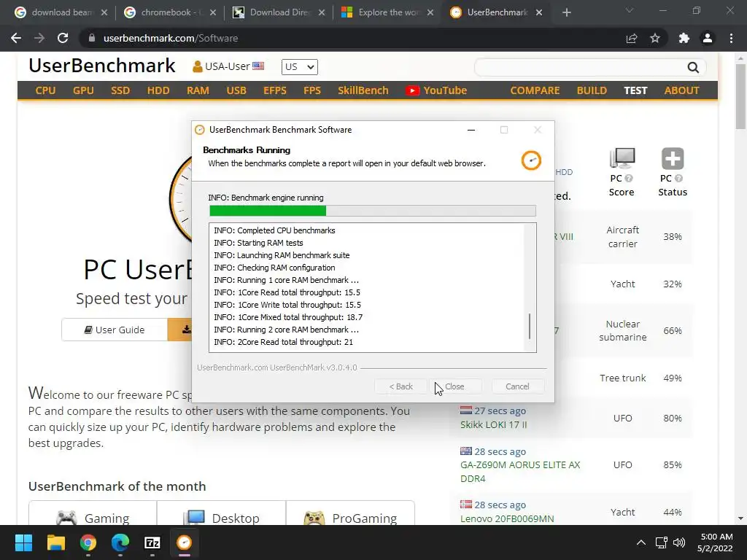Click the UserBenchmark site logo
Image resolution: width=747 pixels, height=560 pixels.
[x=102, y=66]
